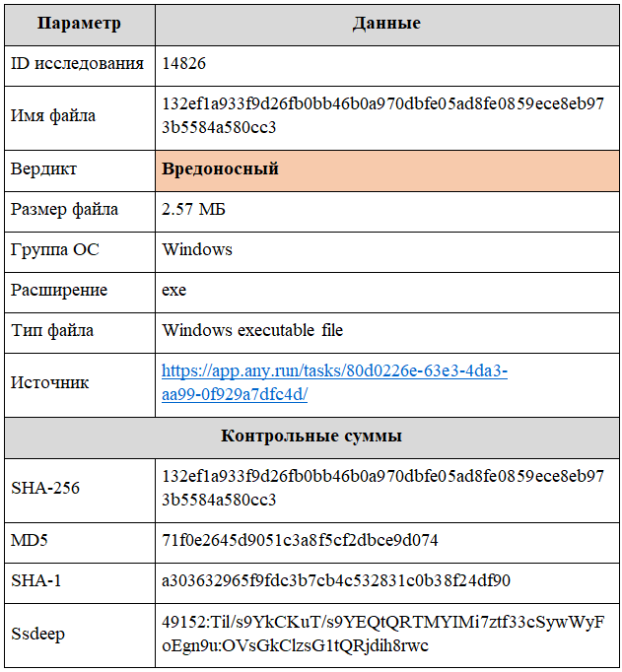Viewport: 622px width, 672px height.
Task: Click the "Данные" column header
Action: click(386, 23)
